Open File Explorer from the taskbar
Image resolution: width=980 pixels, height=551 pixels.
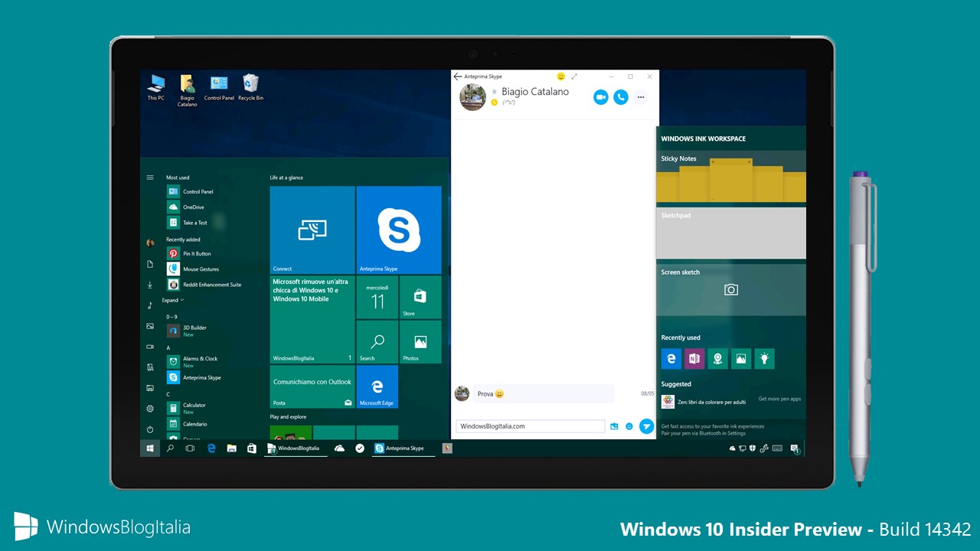pyautogui.click(x=231, y=448)
